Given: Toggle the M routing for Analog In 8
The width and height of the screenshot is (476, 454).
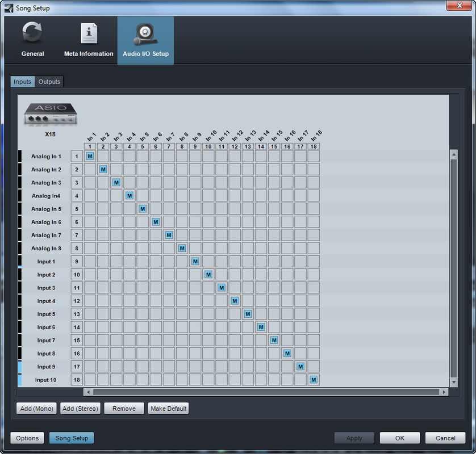Looking at the screenshot, I should click(182, 248).
